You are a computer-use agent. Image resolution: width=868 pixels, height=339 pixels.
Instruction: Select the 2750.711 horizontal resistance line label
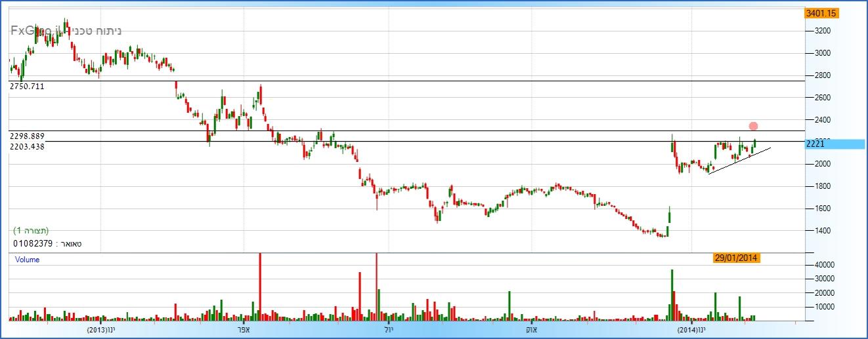point(27,86)
